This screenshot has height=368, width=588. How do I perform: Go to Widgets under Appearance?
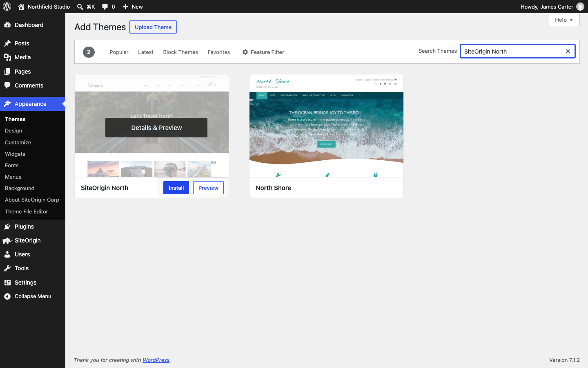pos(15,154)
